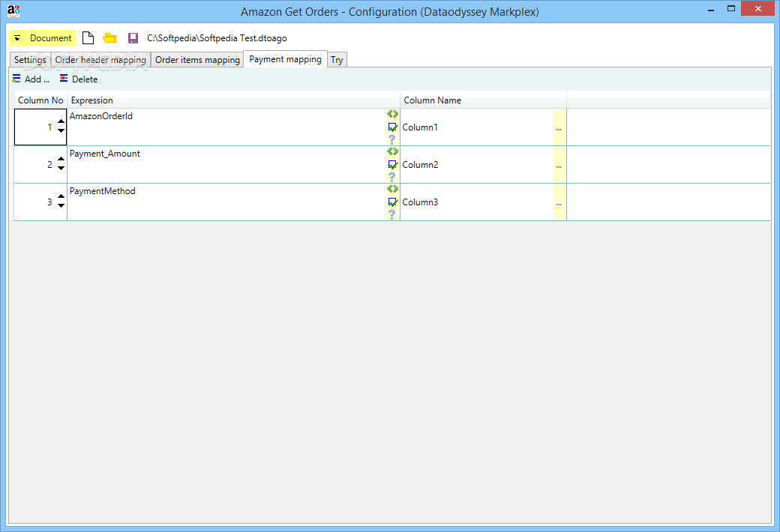
Task: Move row 2 down with the down arrow
Action: tap(61, 168)
